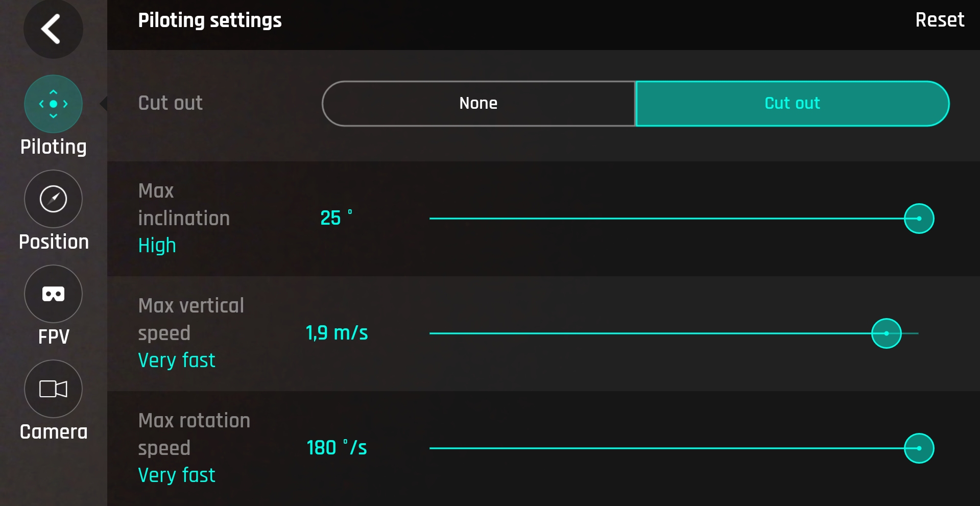Switch to the Piloting tab label
The height and width of the screenshot is (506, 980).
(53, 147)
